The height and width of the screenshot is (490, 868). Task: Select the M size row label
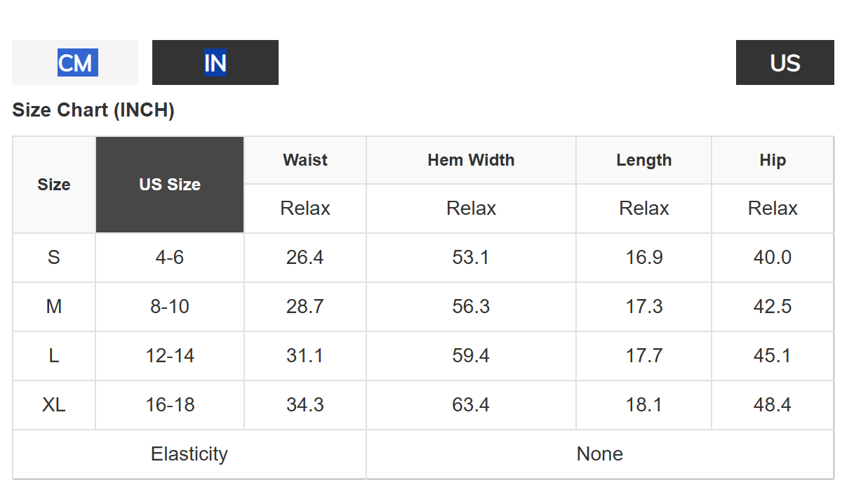coord(54,307)
